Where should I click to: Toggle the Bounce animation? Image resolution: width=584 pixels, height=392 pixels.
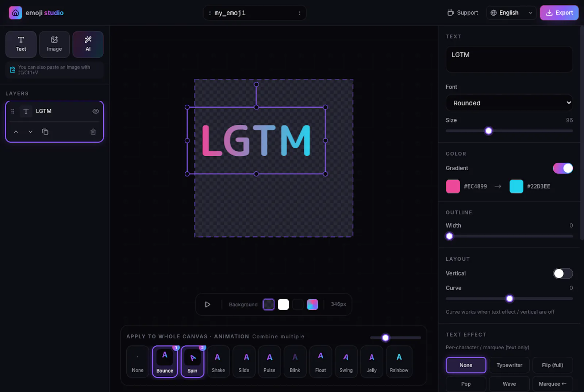165,362
